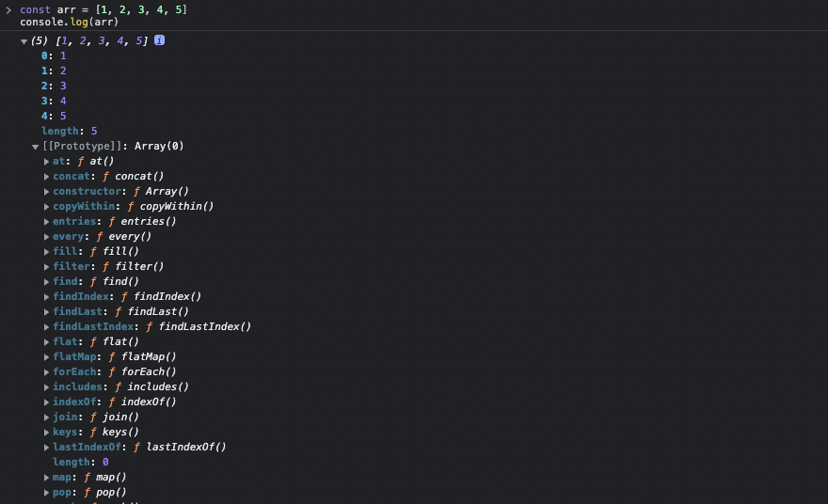Collapse the [[Prototype]] Array(0) section
Screen dimensions: 828x504
[x=36, y=147]
